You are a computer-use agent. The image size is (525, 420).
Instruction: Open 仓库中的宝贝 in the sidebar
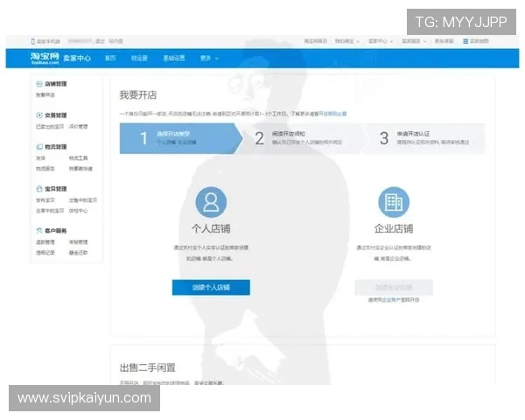[50, 211]
